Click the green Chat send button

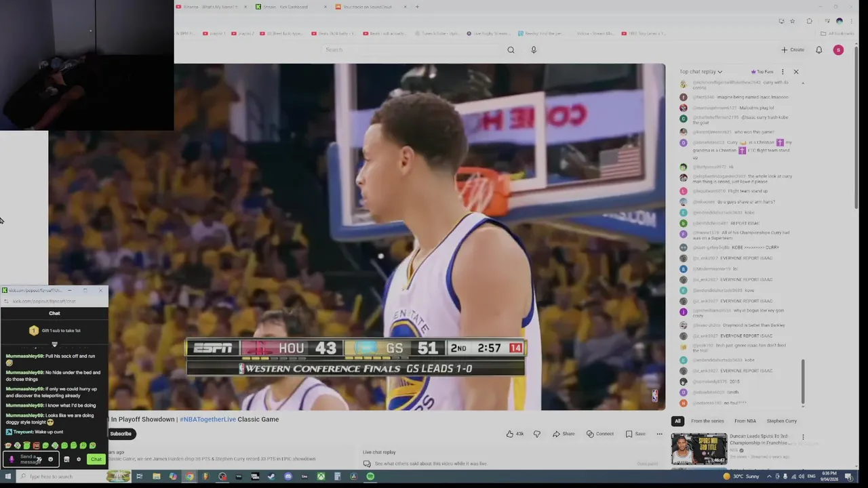[96, 460]
